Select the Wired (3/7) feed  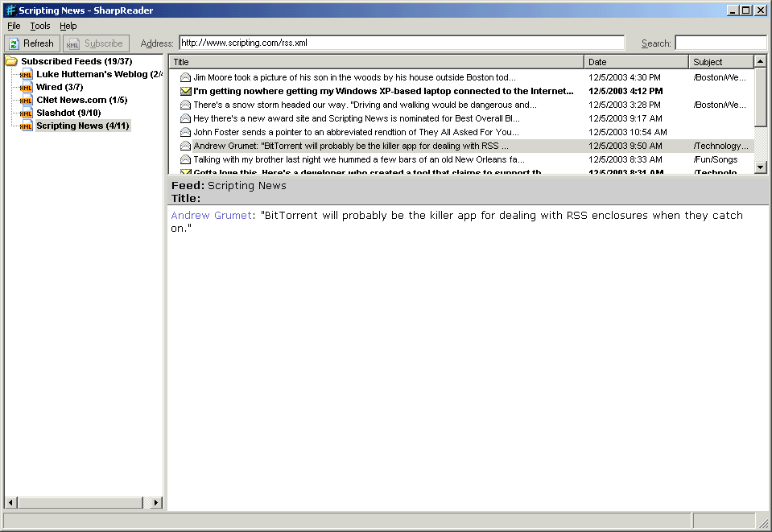pos(60,87)
